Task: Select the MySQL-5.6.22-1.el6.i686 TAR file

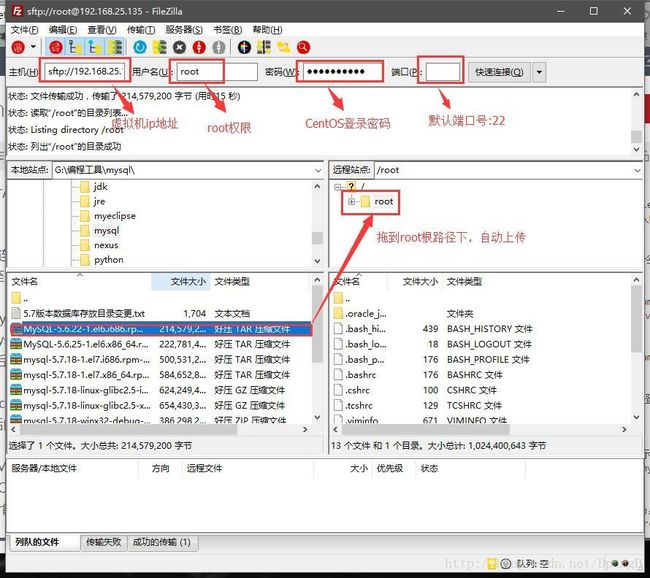Action: tap(160, 329)
